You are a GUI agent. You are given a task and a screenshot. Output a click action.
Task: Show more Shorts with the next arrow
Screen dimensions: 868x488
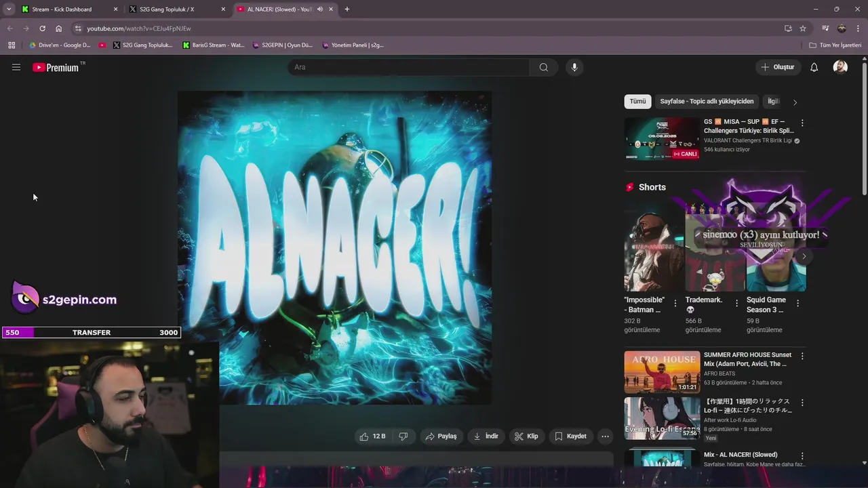pyautogui.click(x=804, y=256)
